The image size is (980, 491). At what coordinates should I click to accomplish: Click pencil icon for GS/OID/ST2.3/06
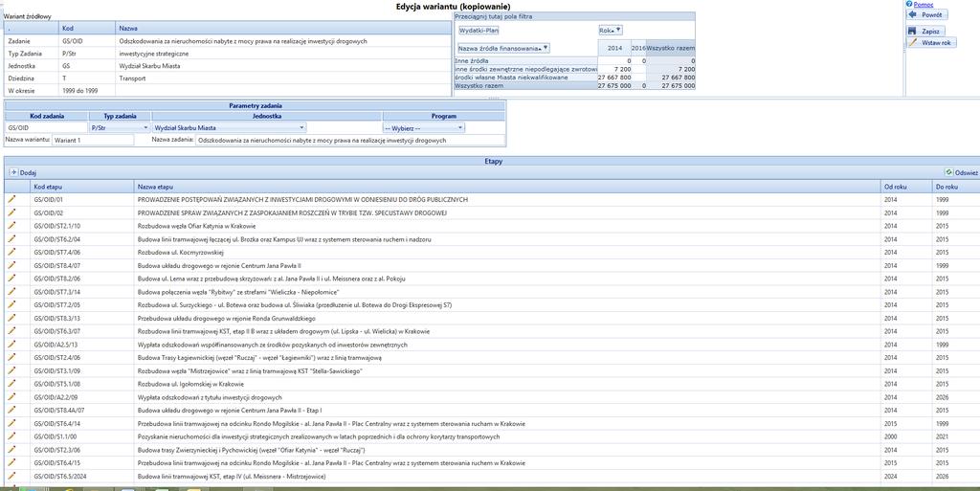[11, 449]
